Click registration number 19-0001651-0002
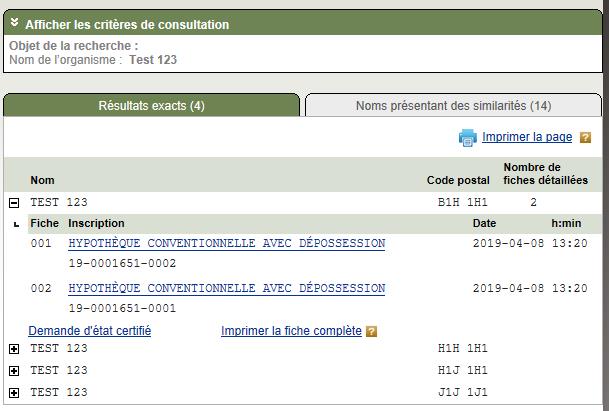 click(x=122, y=264)
